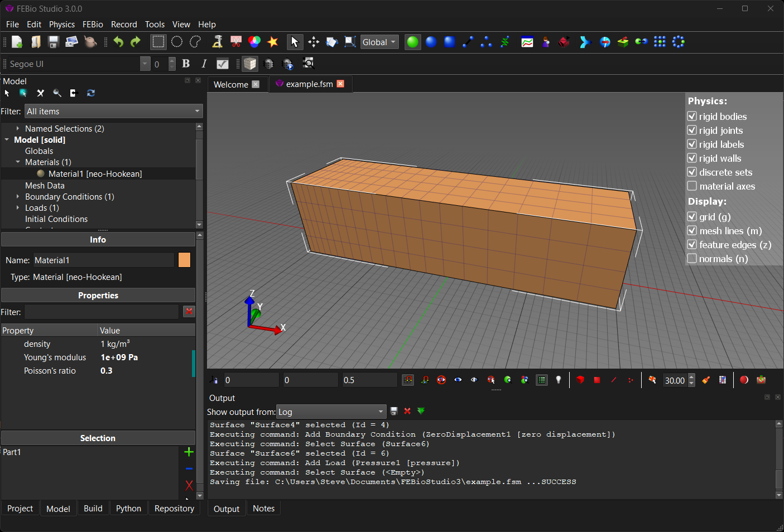Screen dimensions: 784x532
Task: Activate the four-arrow translate tool
Action: point(314,42)
